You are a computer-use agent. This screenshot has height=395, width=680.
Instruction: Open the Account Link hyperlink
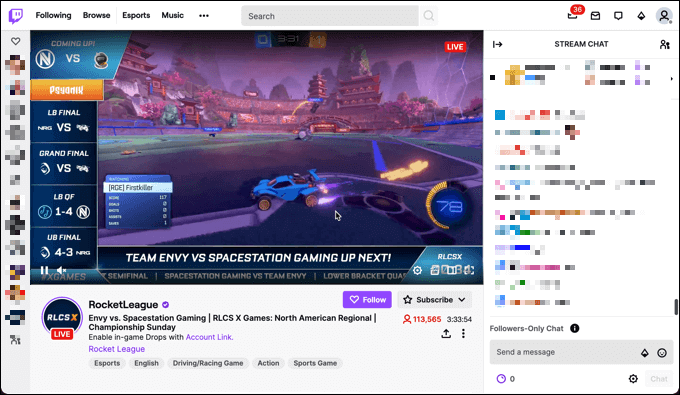[209, 337]
